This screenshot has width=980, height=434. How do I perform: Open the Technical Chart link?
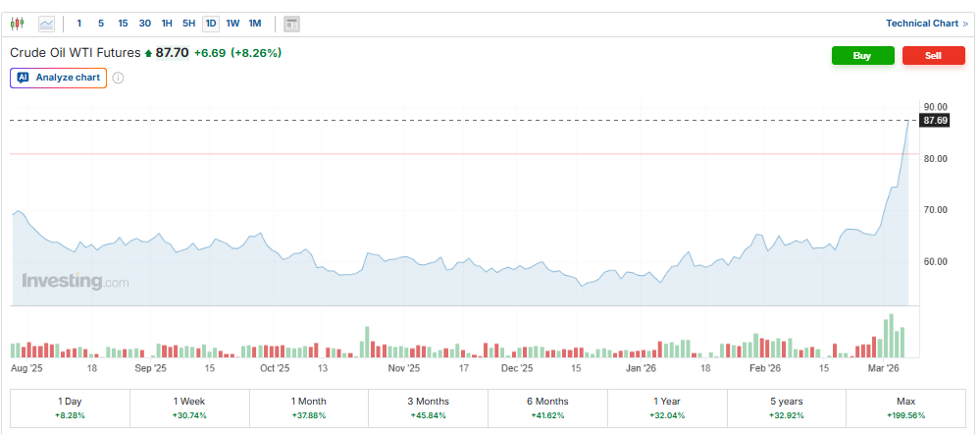[926, 24]
